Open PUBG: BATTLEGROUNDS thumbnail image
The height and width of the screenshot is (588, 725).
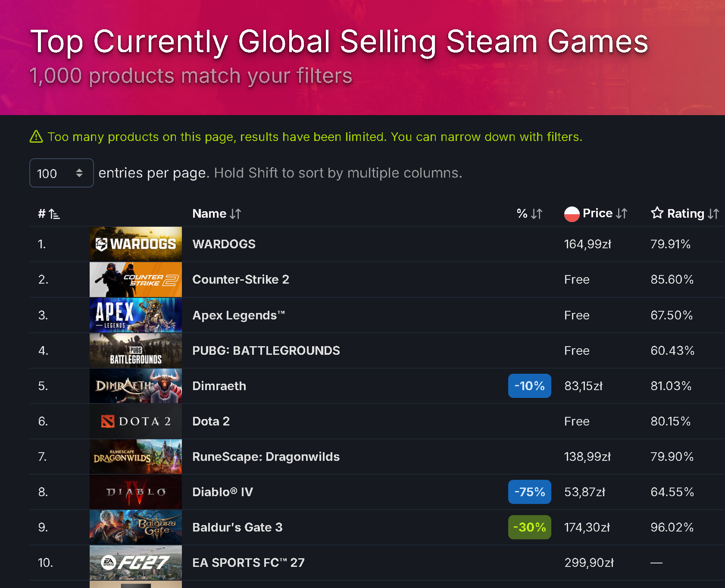pyautogui.click(x=136, y=350)
